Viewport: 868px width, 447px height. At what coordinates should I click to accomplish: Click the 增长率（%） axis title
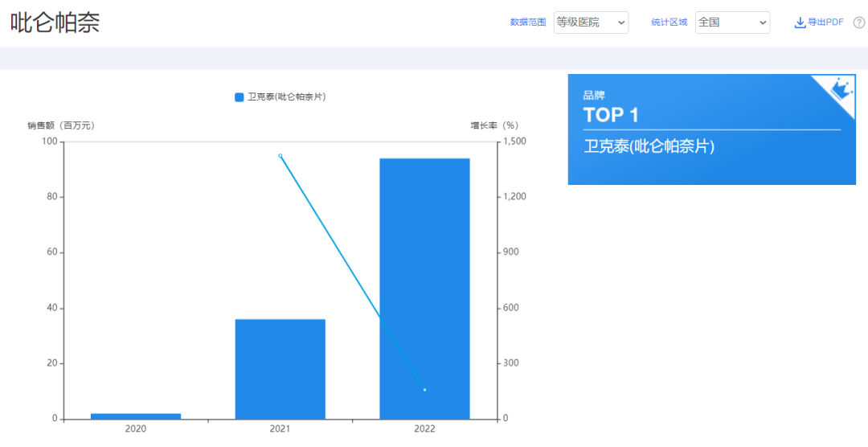click(x=494, y=125)
